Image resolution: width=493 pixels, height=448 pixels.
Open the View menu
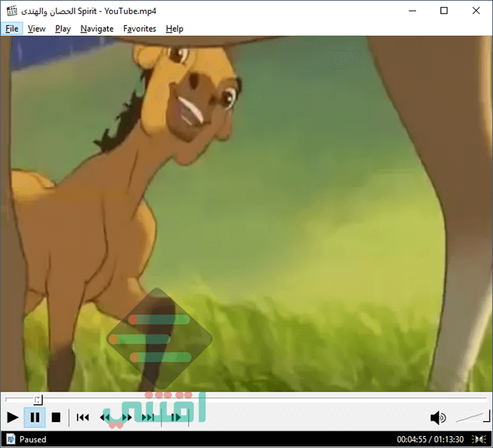(37, 29)
